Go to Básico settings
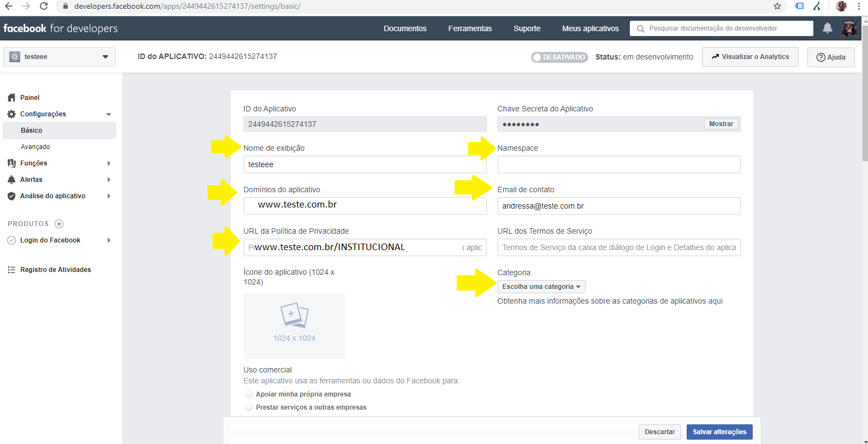This screenshot has height=444, width=868. [x=60, y=130]
